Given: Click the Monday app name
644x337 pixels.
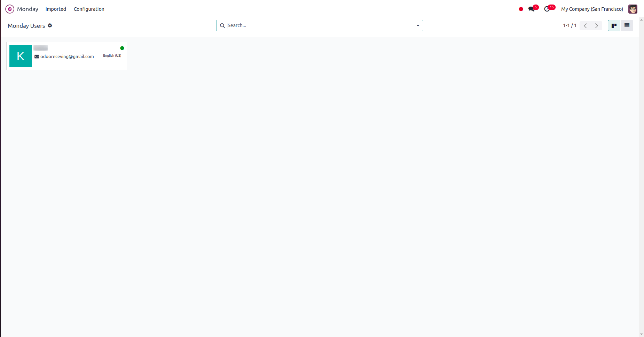Looking at the screenshot, I should pos(28,9).
